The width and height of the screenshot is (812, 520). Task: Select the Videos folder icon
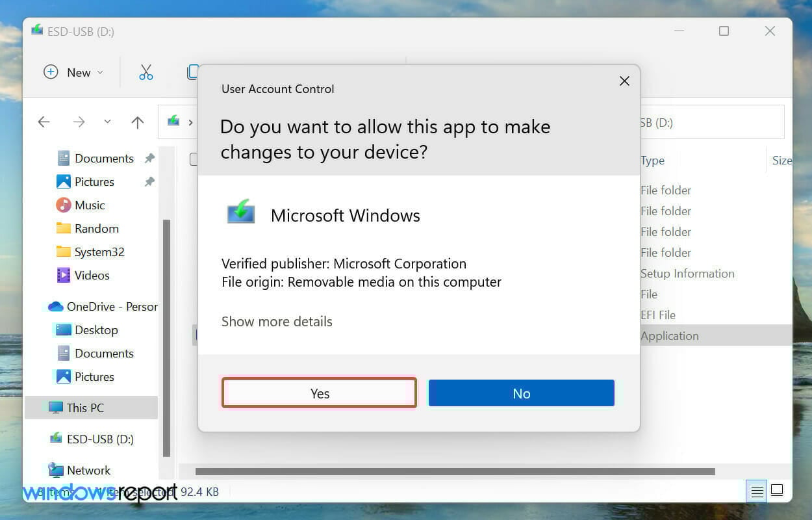click(63, 275)
